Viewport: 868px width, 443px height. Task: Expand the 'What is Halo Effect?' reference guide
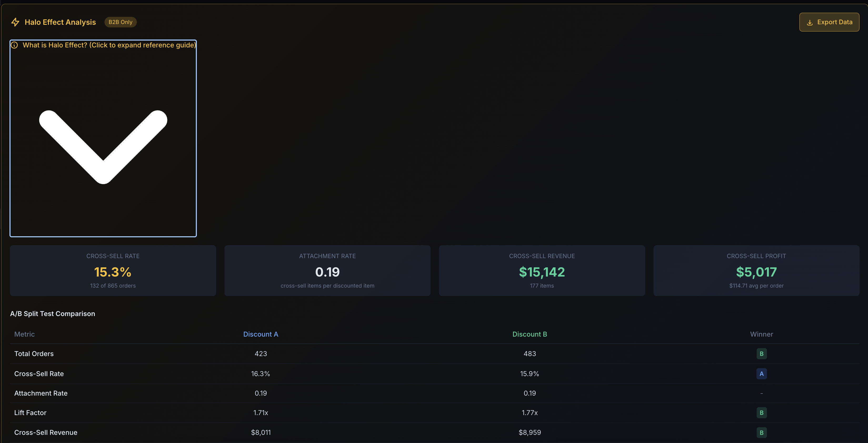[x=103, y=138]
